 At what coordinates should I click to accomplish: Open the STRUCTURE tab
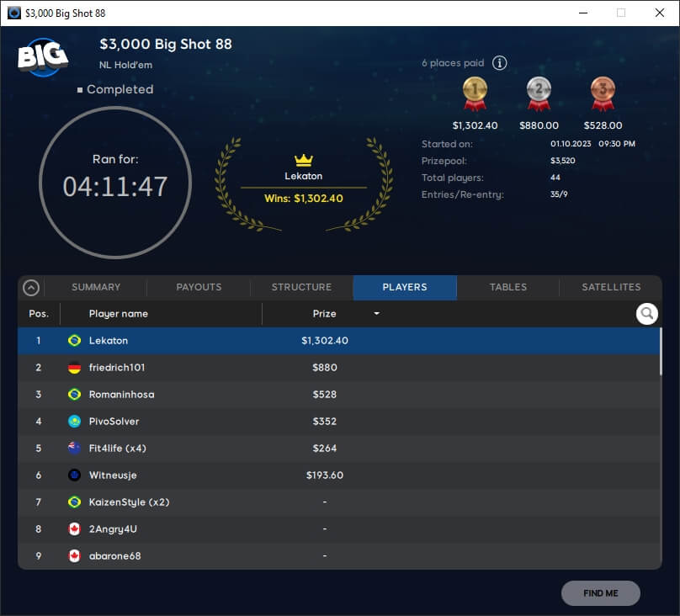(301, 287)
